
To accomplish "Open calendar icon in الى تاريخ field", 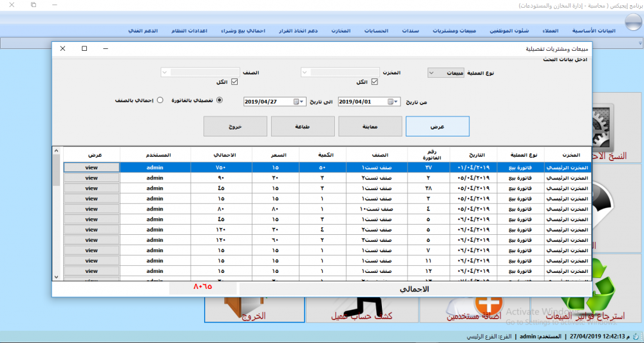I will tap(296, 102).
